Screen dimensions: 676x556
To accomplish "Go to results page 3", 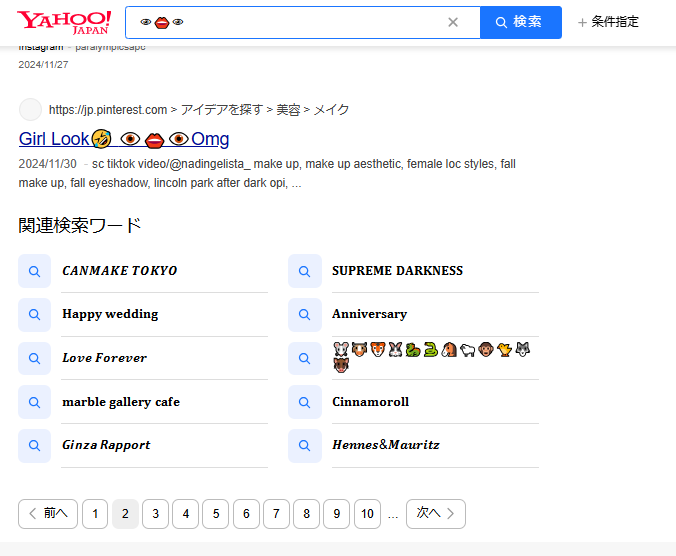I will [x=155, y=514].
